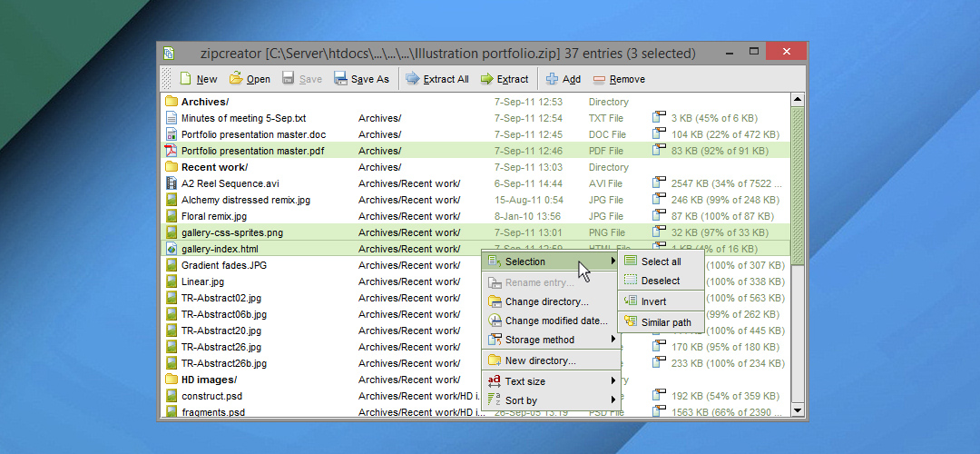The image size is (980, 454).
Task: Click the A2 Reel Sequence.avi video icon
Action: coord(171,183)
